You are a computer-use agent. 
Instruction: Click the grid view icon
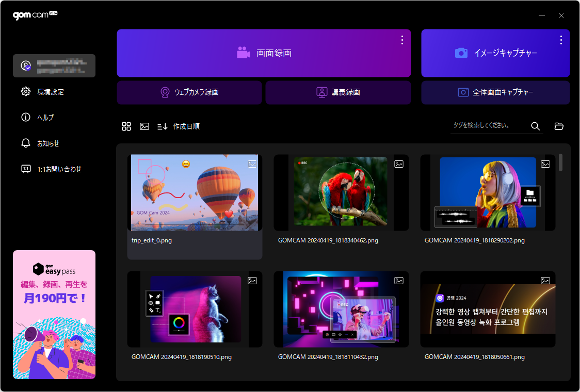(126, 126)
